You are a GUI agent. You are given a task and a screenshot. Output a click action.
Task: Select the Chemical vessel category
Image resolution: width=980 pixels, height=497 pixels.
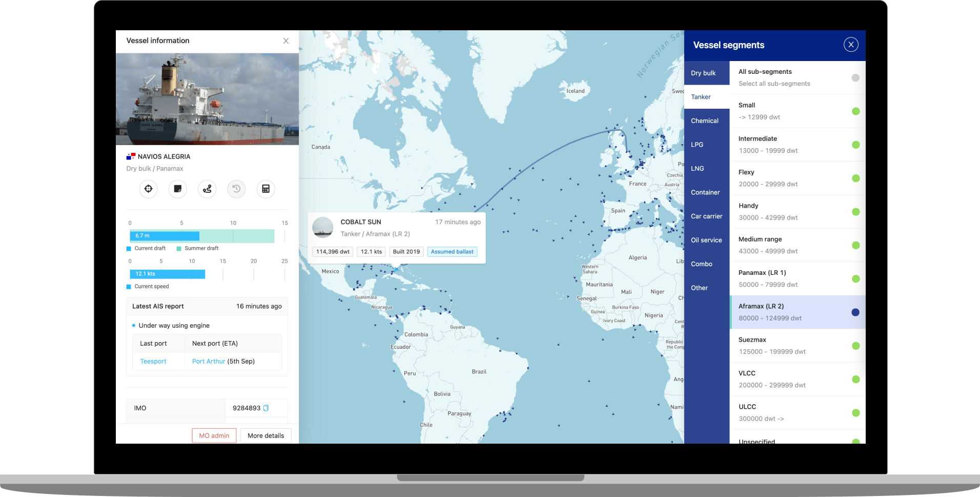point(706,120)
